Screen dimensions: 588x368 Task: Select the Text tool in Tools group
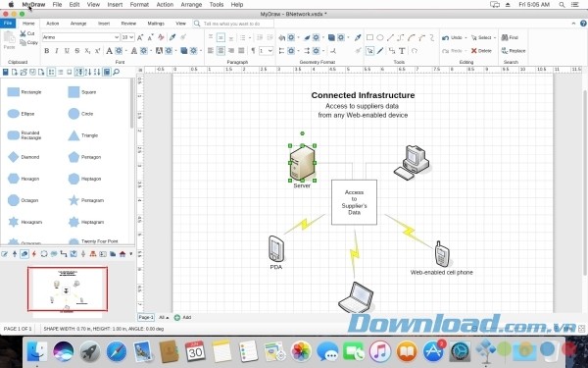tap(402, 50)
